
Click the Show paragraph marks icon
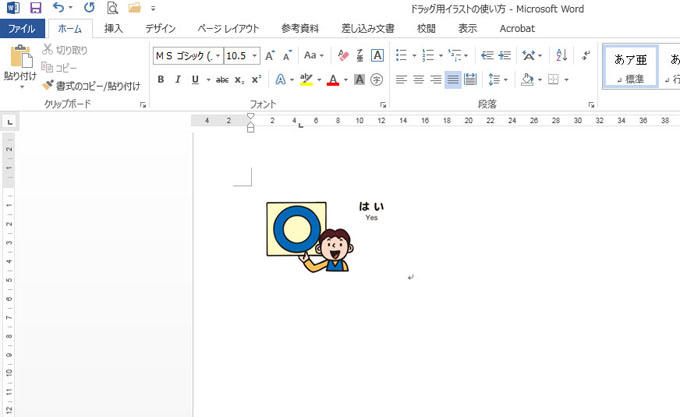click(x=587, y=56)
